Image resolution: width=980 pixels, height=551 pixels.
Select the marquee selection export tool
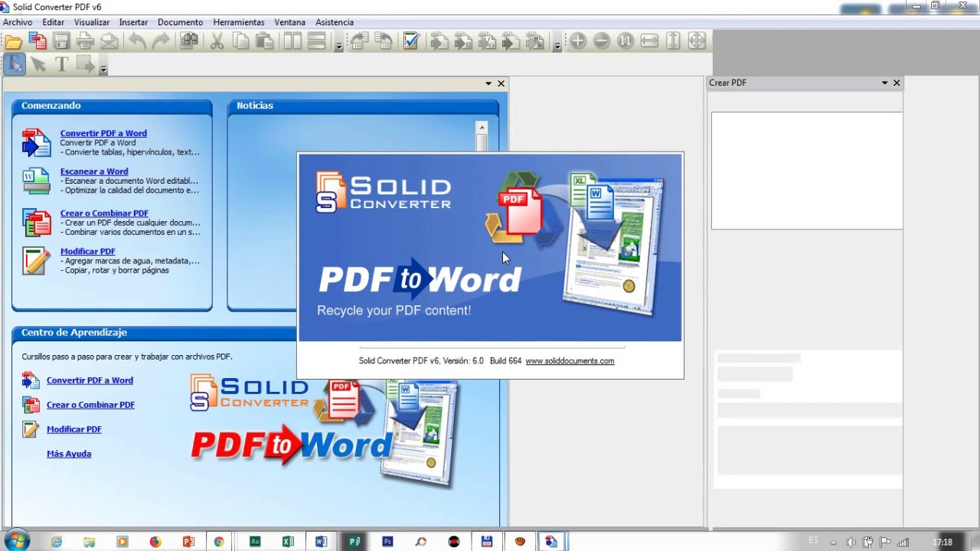(85, 65)
